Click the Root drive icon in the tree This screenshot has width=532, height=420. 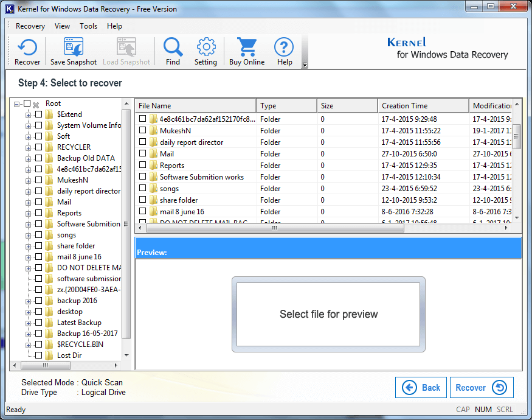click(36, 104)
